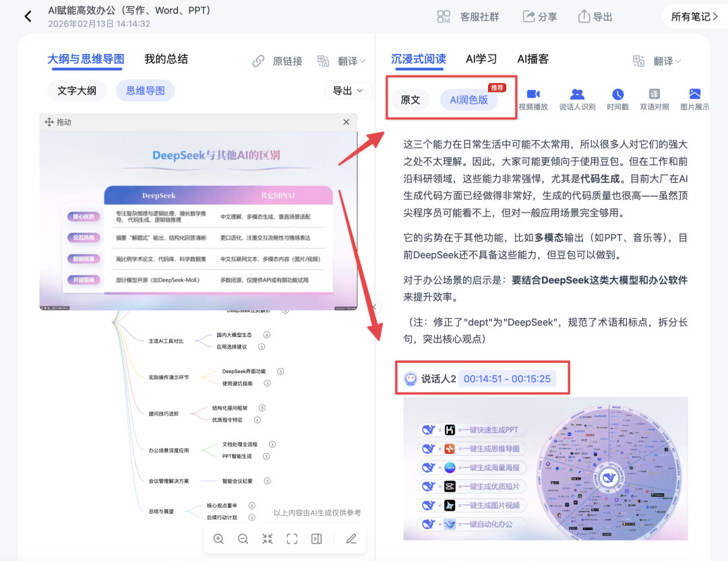Click the date 2026年02月13日 14:14:32
The image size is (728, 561).
99,24
